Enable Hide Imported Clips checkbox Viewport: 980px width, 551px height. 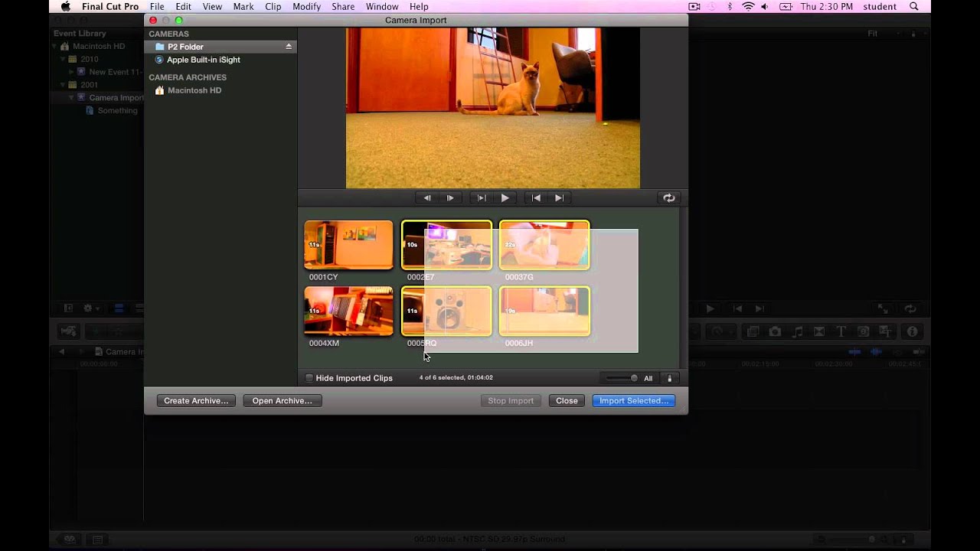[x=309, y=378]
